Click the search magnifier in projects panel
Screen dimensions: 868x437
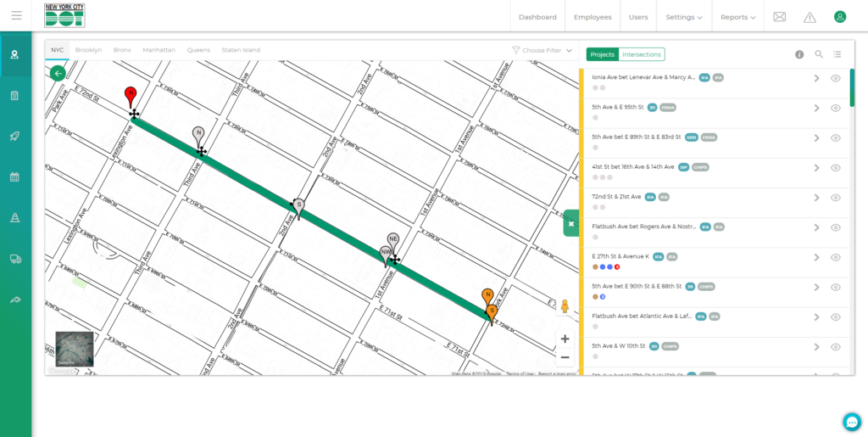click(x=819, y=54)
